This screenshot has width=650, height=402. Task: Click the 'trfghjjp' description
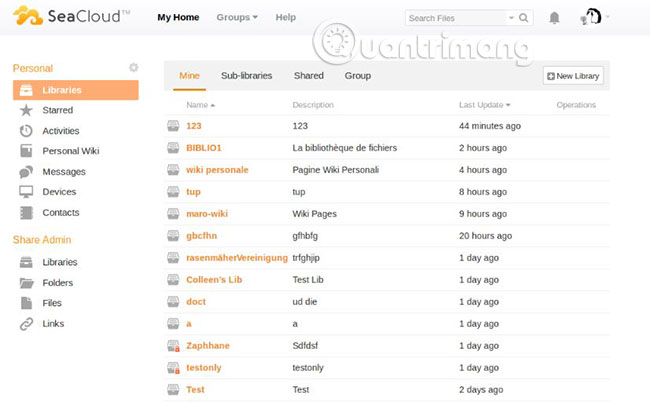(x=306, y=258)
